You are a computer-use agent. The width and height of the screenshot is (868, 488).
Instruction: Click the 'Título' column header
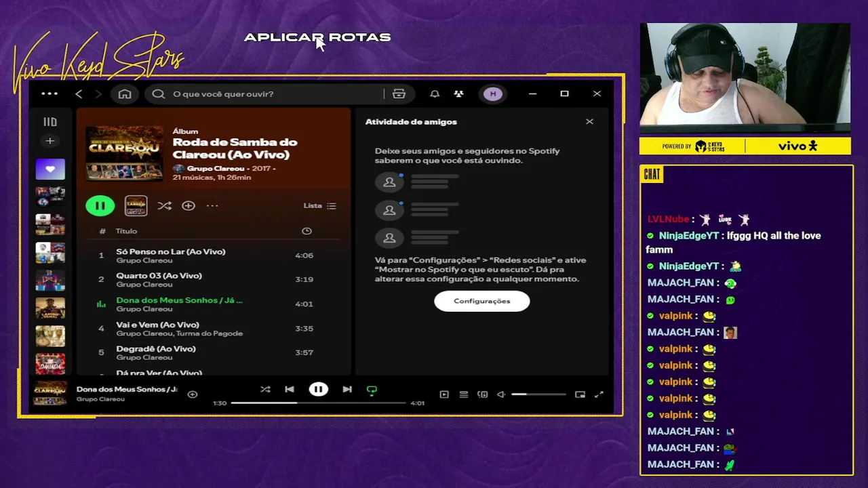(x=126, y=231)
